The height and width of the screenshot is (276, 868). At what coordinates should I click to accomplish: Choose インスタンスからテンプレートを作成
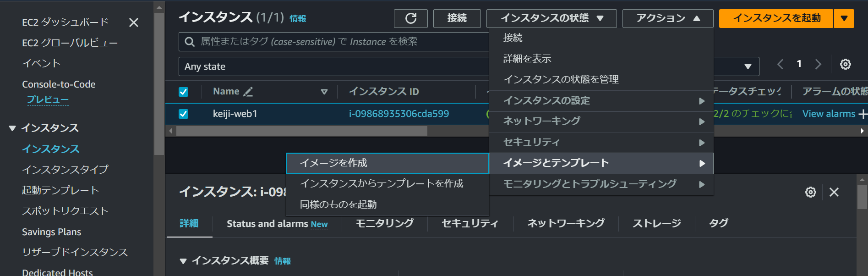[388, 183]
